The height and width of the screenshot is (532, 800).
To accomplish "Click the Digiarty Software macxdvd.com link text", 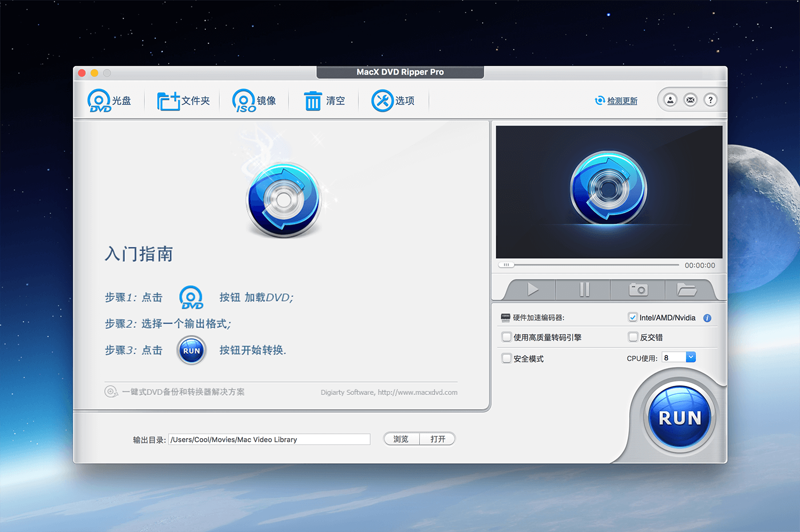I will [x=389, y=392].
